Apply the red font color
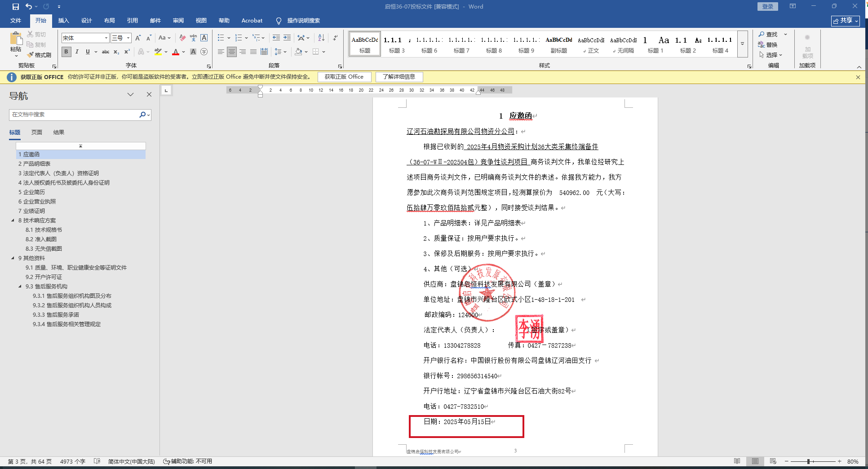Image resolution: width=868 pixels, height=469 pixels. click(176, 52)
